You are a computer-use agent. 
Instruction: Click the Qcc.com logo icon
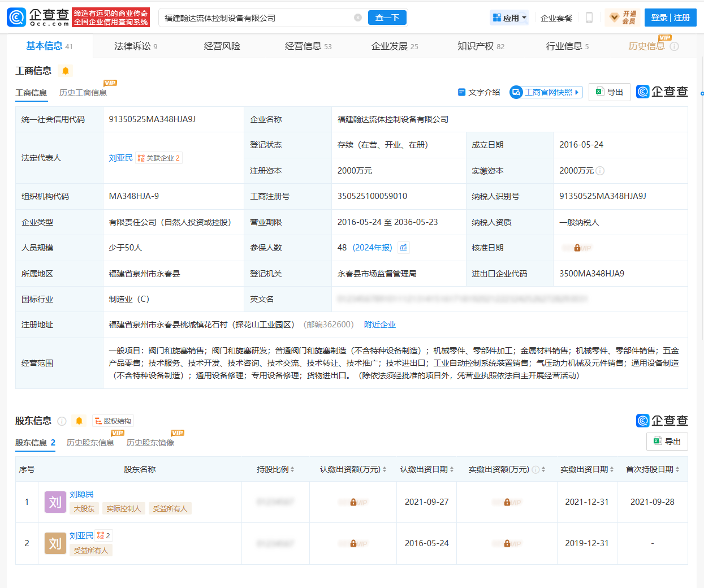tap(17, 18)
